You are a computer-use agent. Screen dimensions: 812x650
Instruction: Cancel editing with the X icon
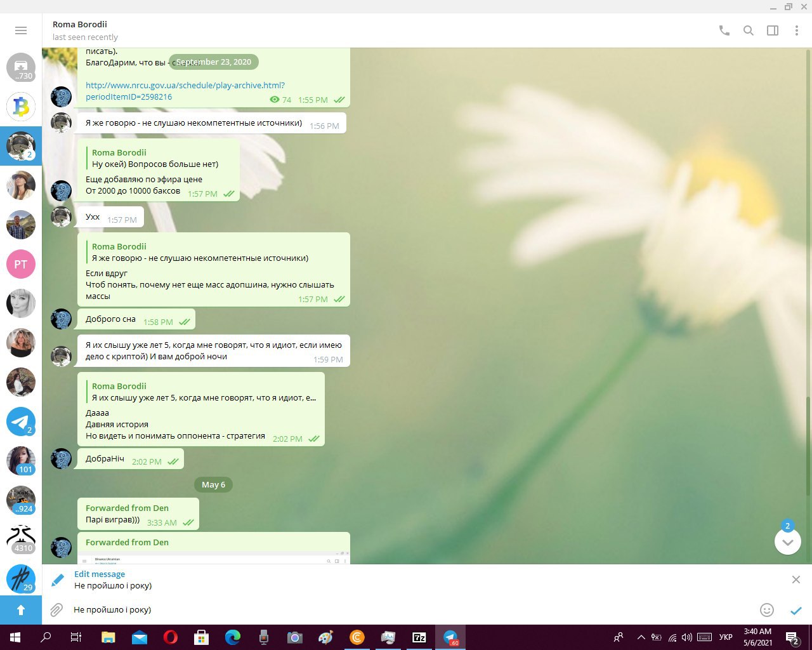(x=796, y=580)
